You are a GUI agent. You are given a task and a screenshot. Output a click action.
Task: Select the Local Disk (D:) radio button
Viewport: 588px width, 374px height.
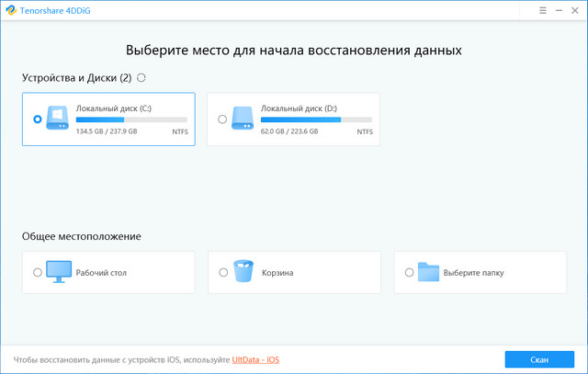tap(222, 119)
